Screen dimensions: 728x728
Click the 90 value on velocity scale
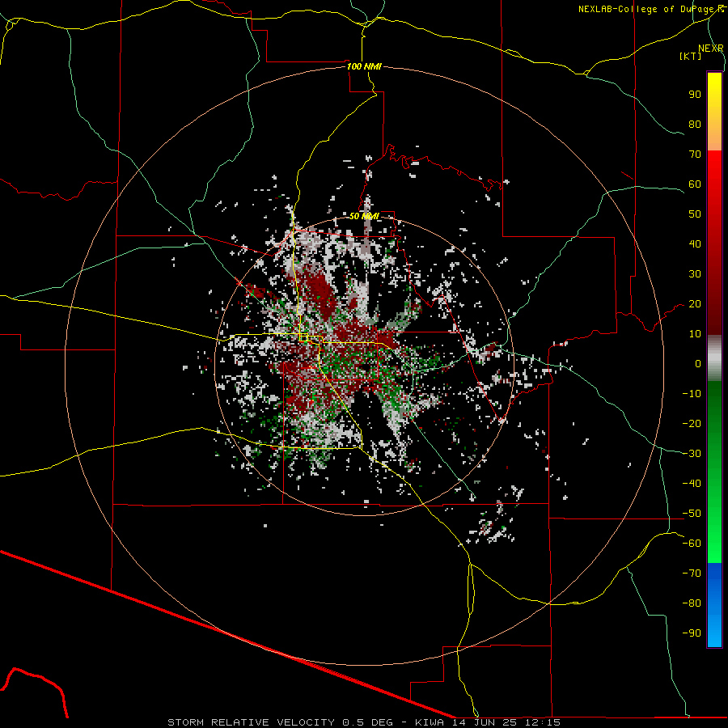tap(695, 95)
